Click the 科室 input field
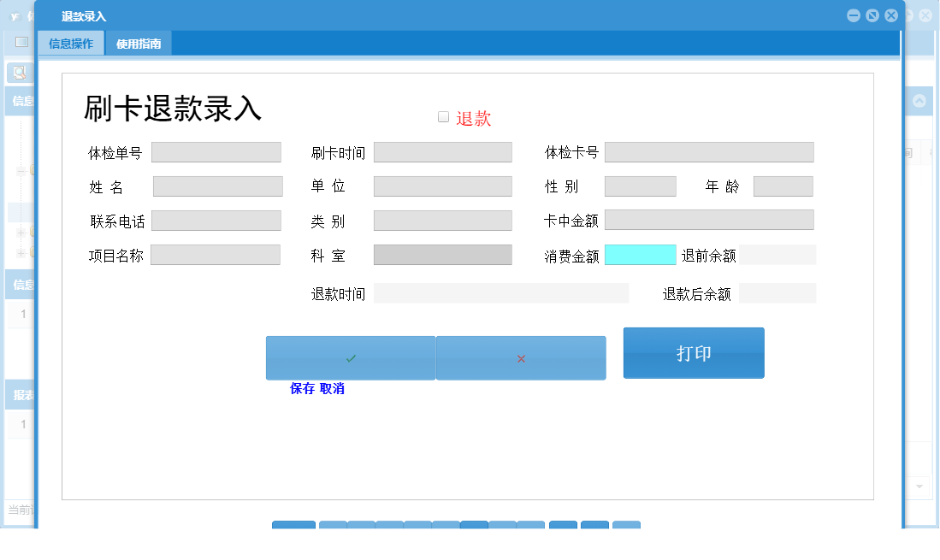 [442, 254]
